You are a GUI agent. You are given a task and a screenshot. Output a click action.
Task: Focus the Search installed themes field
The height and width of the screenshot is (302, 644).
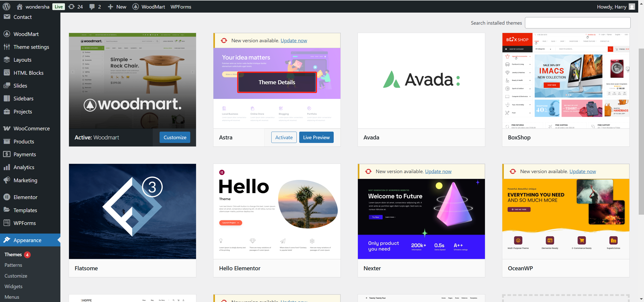point(577,23)
